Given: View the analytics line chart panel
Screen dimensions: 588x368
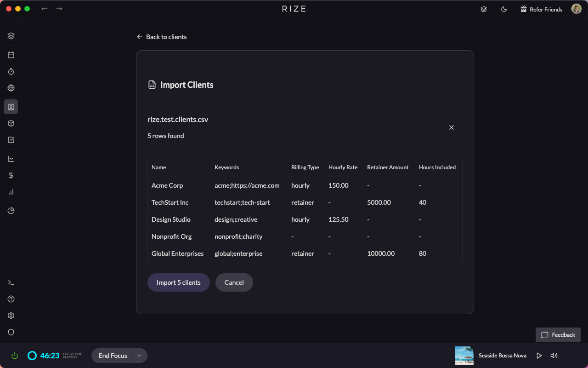Looking at the screenshot, I should click(x=11, y=158).
